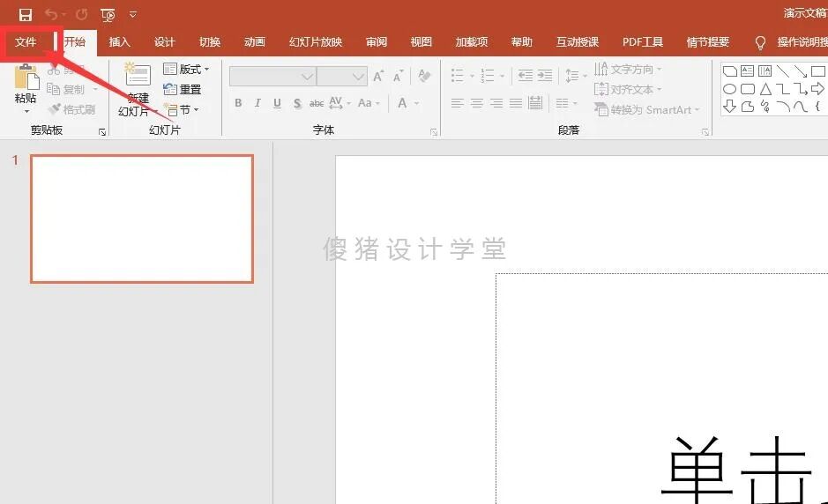Click the Undo arrow in the quick access toolbar
The width and height of the screenshot is (828, 504).
51,14
